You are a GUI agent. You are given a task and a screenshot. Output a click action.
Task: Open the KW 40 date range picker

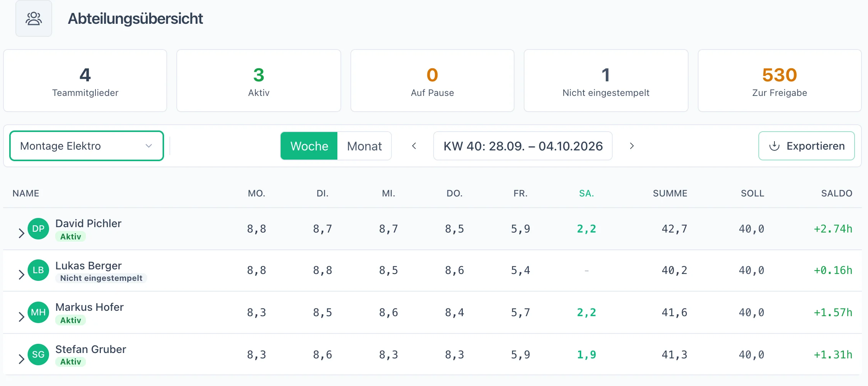point(523,146)
